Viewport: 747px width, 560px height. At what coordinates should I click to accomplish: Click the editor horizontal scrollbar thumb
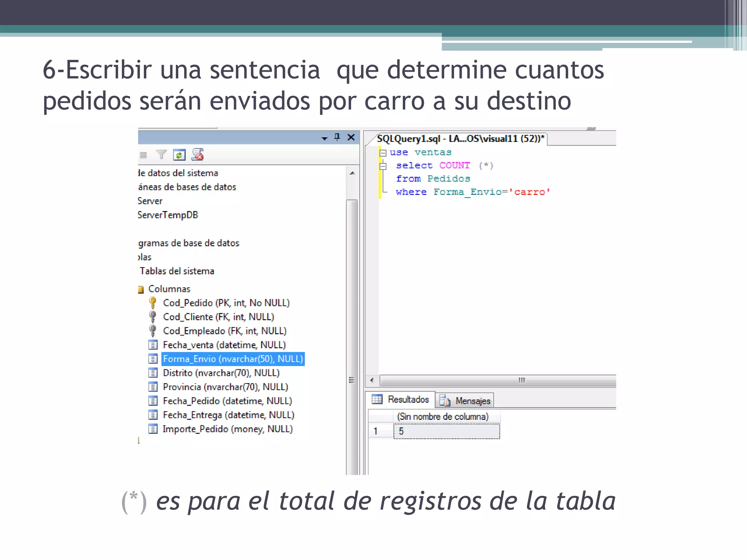coord(498,380)
